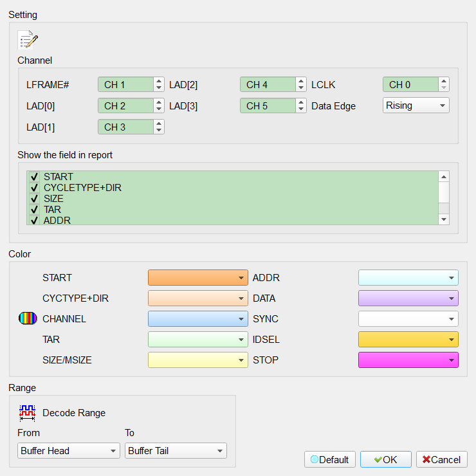Click the LFRAME# CH 1 input field
476x476 pixels.
coord(125,84)
